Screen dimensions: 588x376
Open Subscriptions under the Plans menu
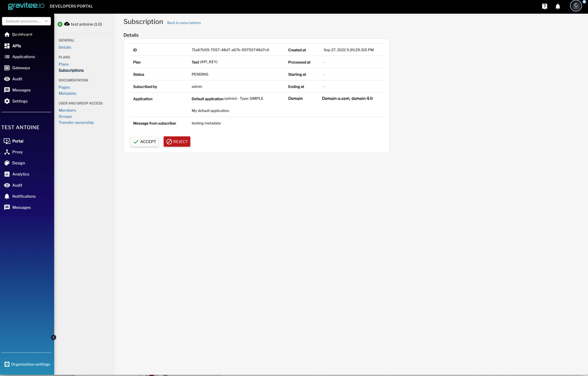71,70
